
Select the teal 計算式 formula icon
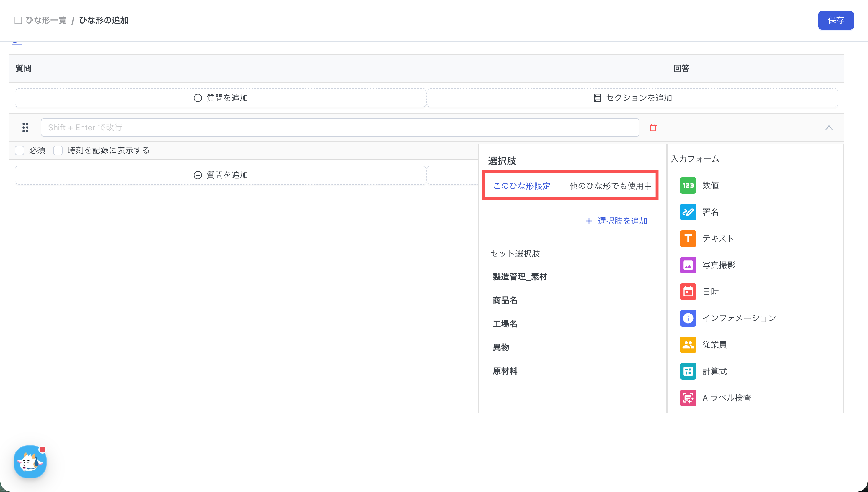pos(688,371)
